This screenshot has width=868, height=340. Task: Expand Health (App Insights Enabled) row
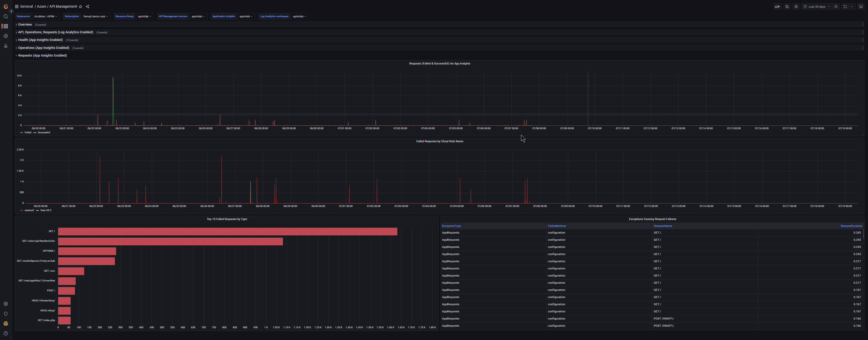40,40
